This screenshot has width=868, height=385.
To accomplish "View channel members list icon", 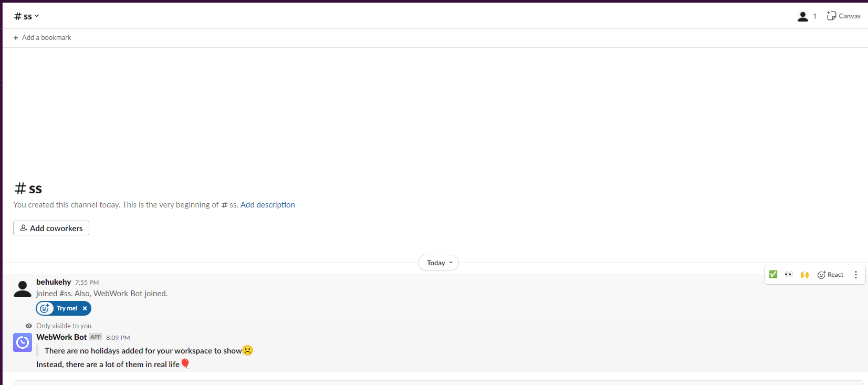I will (807, 16).
